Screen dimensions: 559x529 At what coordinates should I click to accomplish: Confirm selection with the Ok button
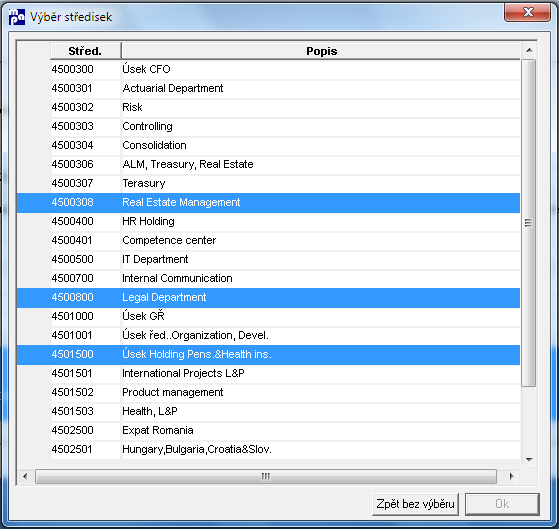tap(502, 504)
